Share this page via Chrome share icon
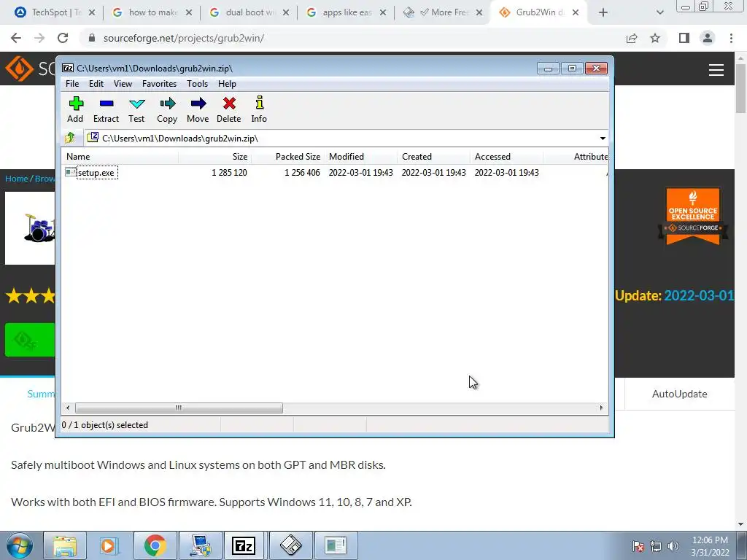747x560 pixels. click(x=632, y=38)
